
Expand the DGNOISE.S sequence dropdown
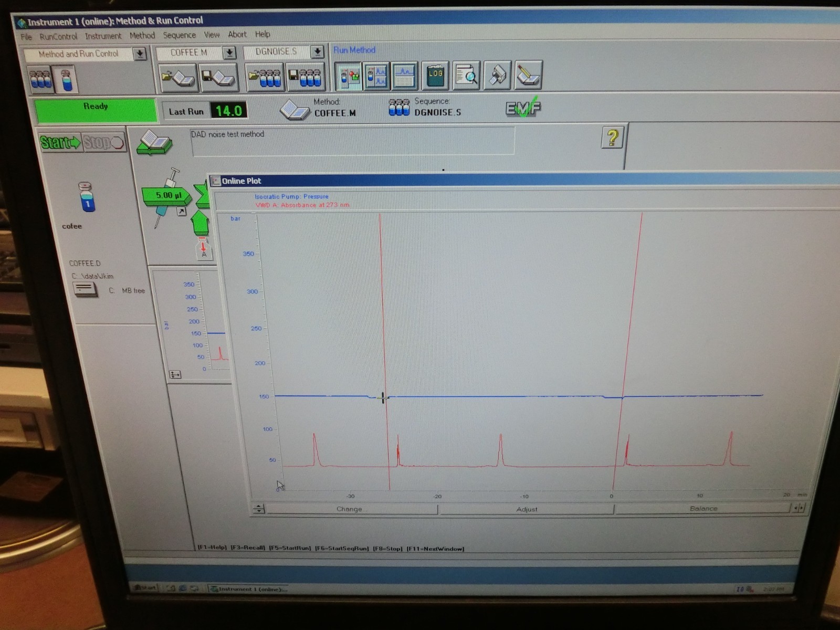click(317, 51)
